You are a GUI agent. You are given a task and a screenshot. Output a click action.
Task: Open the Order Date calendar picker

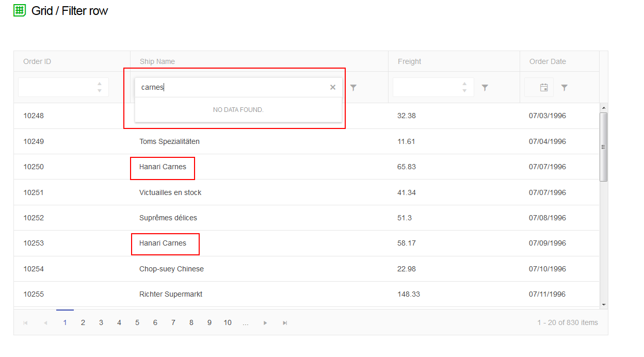tap(544, 88)
